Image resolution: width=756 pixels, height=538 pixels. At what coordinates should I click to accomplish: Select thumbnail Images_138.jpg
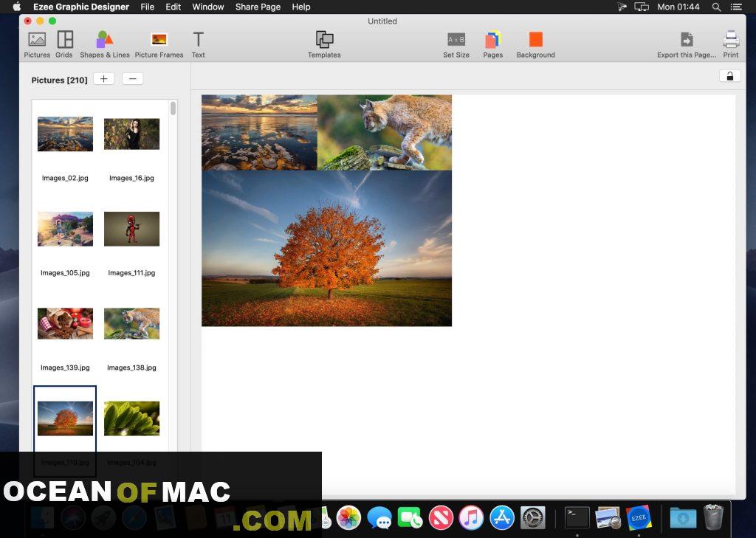click(x=131, y=323)
